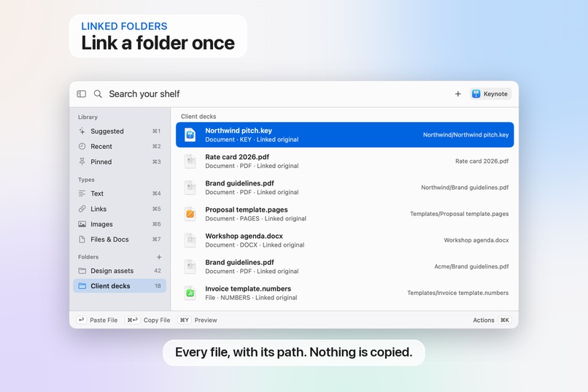Click the search magnifier icon

tap(98, 93)
